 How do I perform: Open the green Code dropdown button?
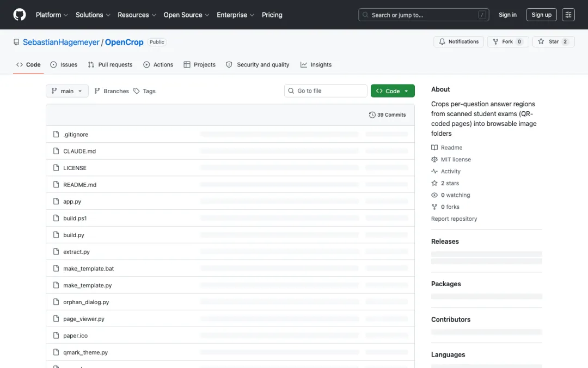[393, 91]
